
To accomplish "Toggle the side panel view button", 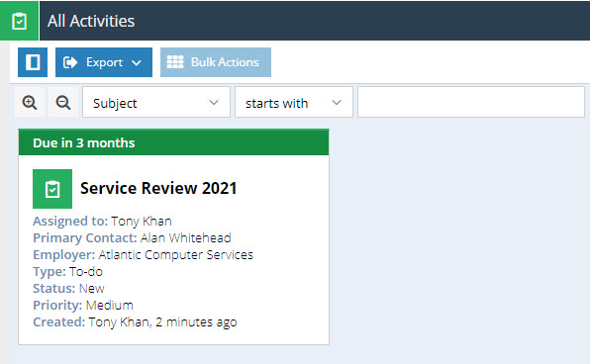I will [33, 62].
